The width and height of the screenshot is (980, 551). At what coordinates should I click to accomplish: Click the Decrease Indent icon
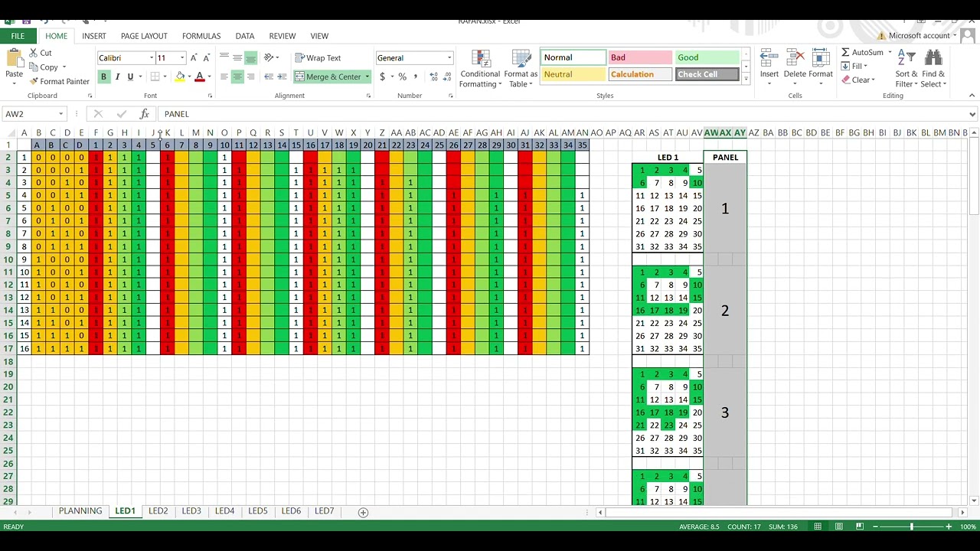point(269,77)
